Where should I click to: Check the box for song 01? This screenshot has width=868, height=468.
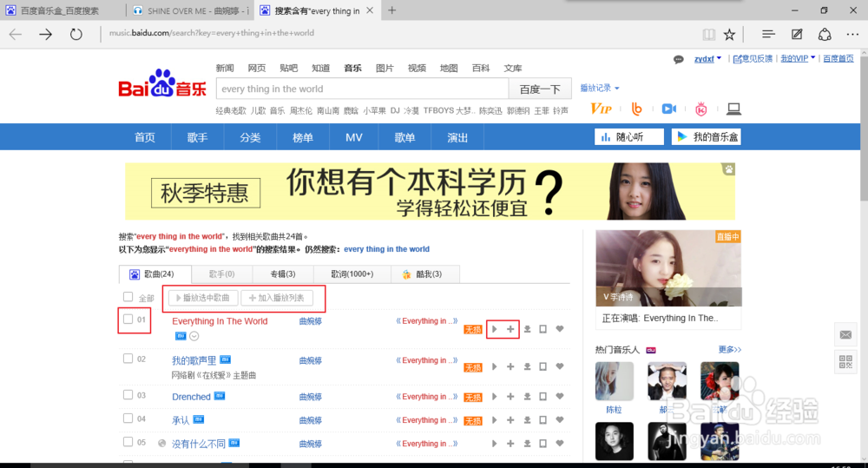click(x=128, y=319)
